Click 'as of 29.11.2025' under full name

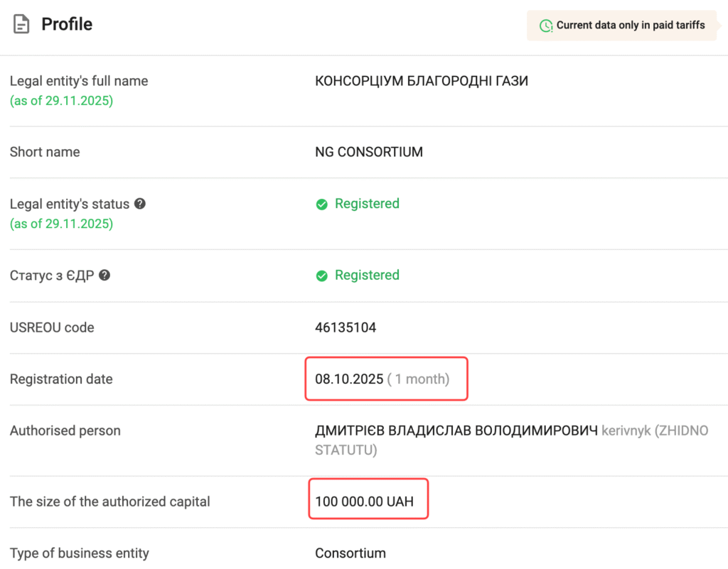coord(61,101)
